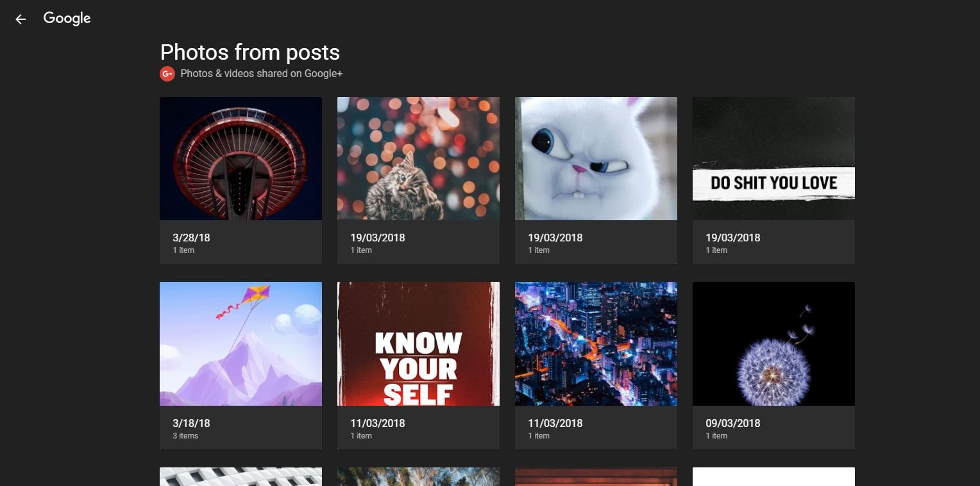Click the '1 item' text under 3/28/18
980x486 pixels.
pyautogui.click(x=183, y=250)
